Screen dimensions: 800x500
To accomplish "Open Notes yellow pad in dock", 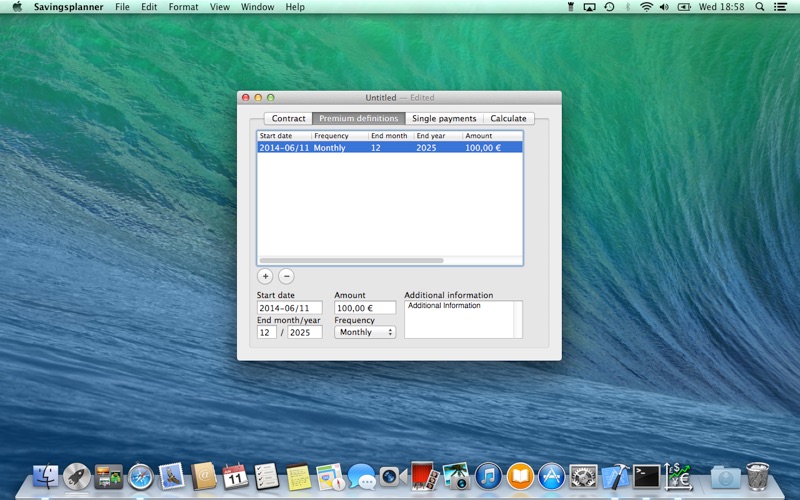I will tap(298, 477).
